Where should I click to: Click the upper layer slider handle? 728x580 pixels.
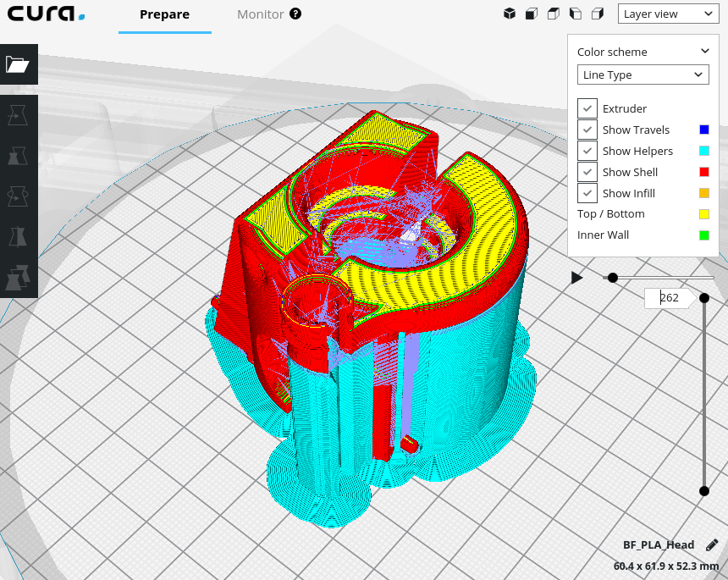(703, 298)
